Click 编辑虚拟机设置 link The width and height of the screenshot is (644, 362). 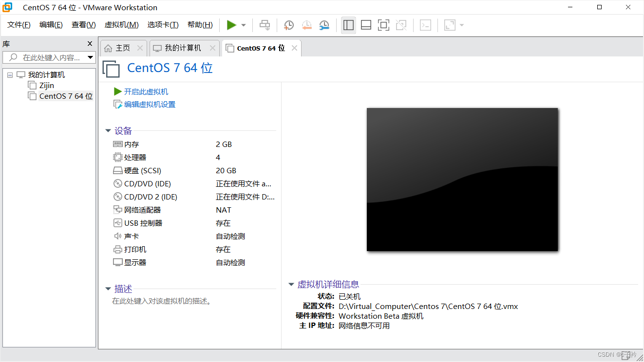[150, 104]
